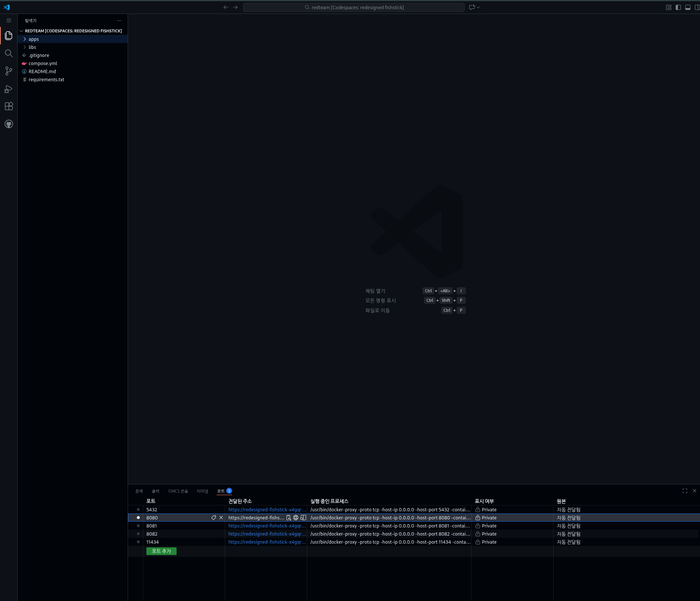Image resolution: width=700 pixels, height=601 pixels.
Task: Maximize the bottom panel
Action: click(685, 491)
